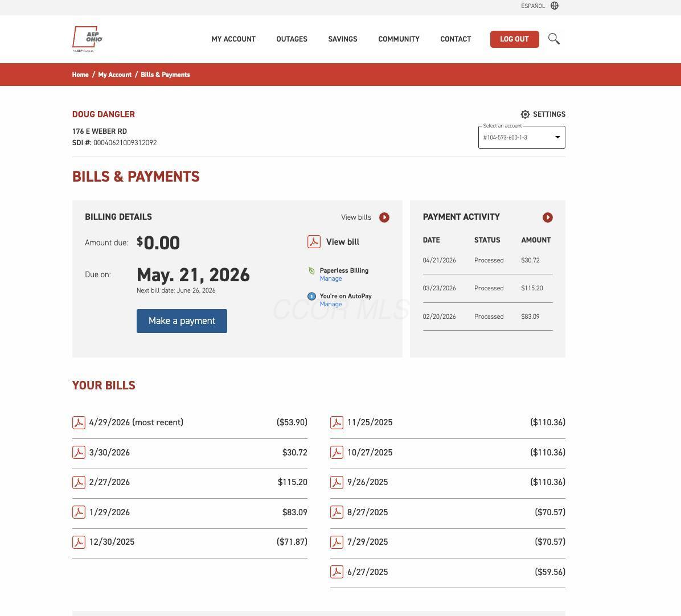
Task: Click the Settings gear icon
Action: [525, 114]
